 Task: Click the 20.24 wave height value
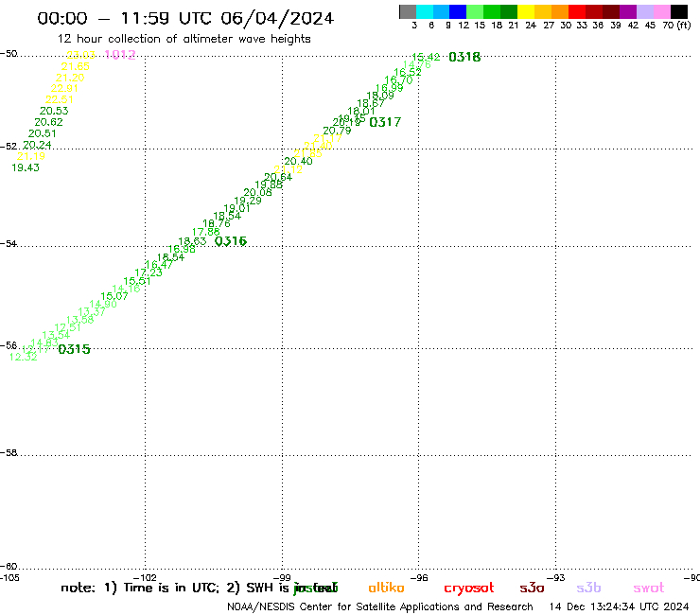[37, 145]
